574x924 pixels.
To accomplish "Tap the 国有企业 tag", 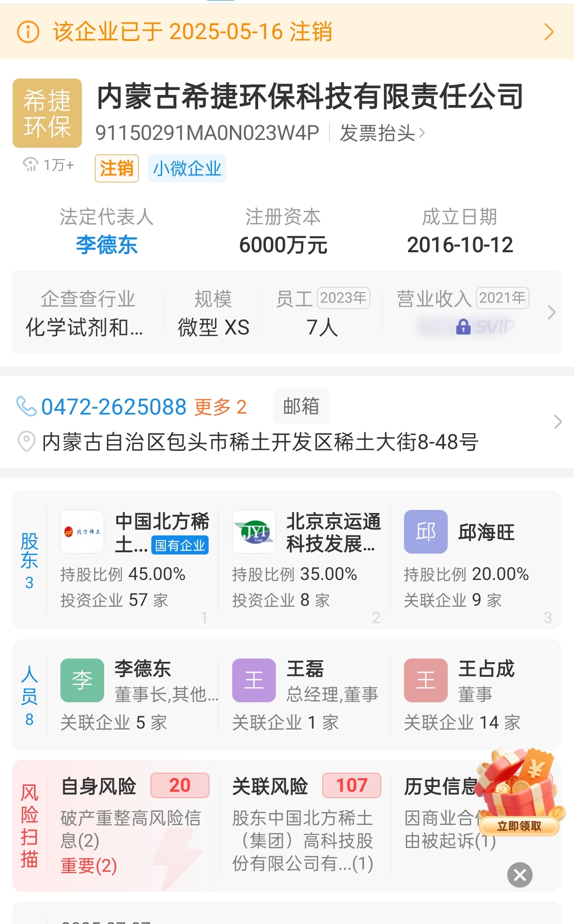I will point(180,545).
